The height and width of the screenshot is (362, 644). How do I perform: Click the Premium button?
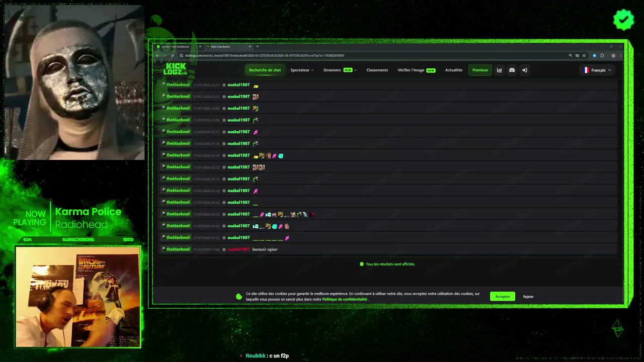(x=480, y=70)
